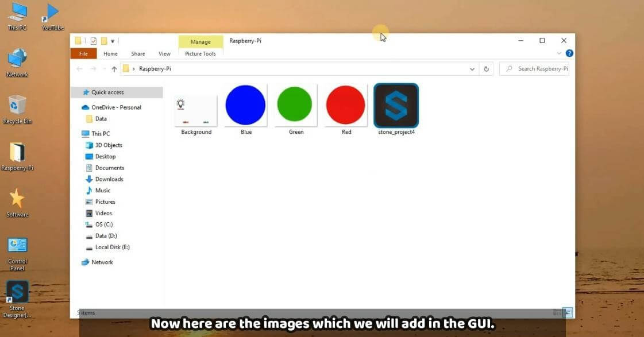Open the Software desktop shortcut
Viewport: 644px width, 337px height.
point(17,203)
